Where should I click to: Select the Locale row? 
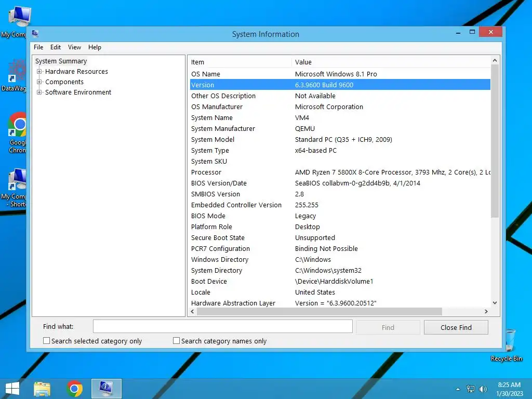(x=340, y=292)
